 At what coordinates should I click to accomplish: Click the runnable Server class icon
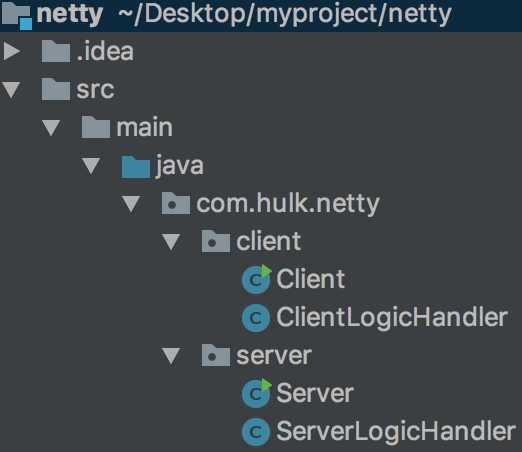click(257, 393)
